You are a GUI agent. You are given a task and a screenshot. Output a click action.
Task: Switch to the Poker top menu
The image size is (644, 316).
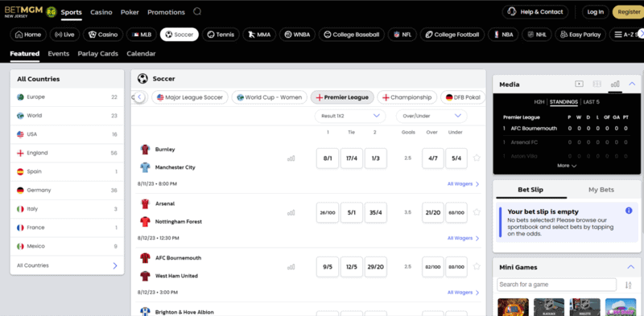pyautogui.click(x=130, y=12)
